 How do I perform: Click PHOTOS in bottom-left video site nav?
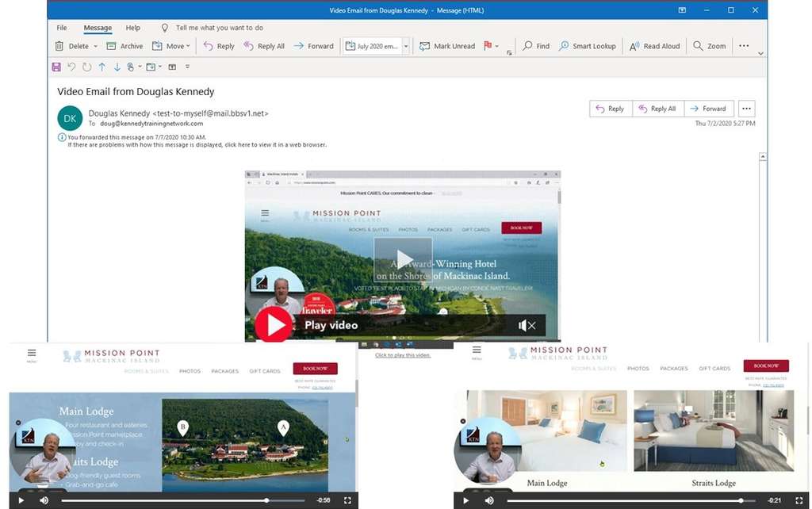(190, 371)
